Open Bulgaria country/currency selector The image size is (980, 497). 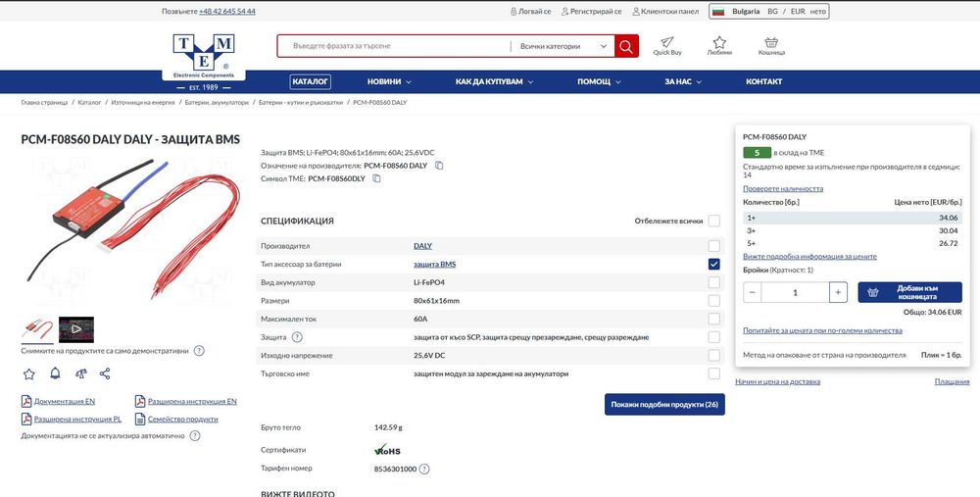[768, 11]
